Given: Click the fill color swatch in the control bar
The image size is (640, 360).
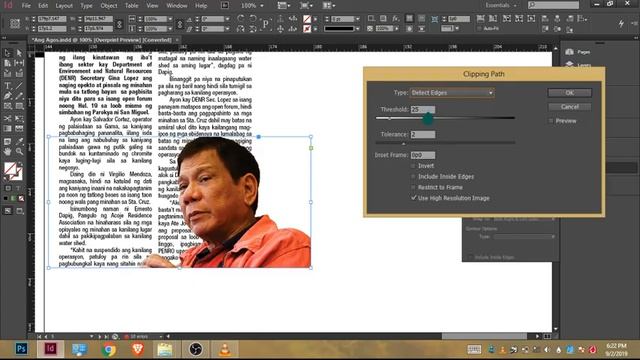Looking at the screenshot, I should (307, 19).
